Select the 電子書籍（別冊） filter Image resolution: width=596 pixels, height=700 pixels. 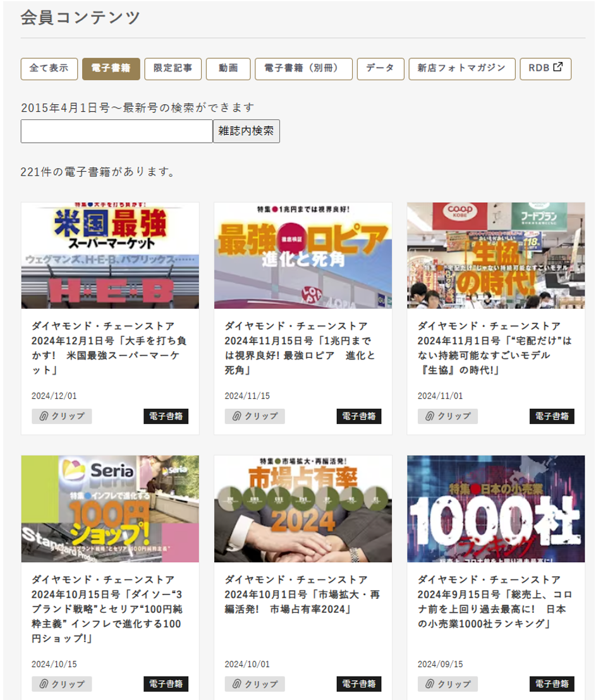(x=303, y=69)
